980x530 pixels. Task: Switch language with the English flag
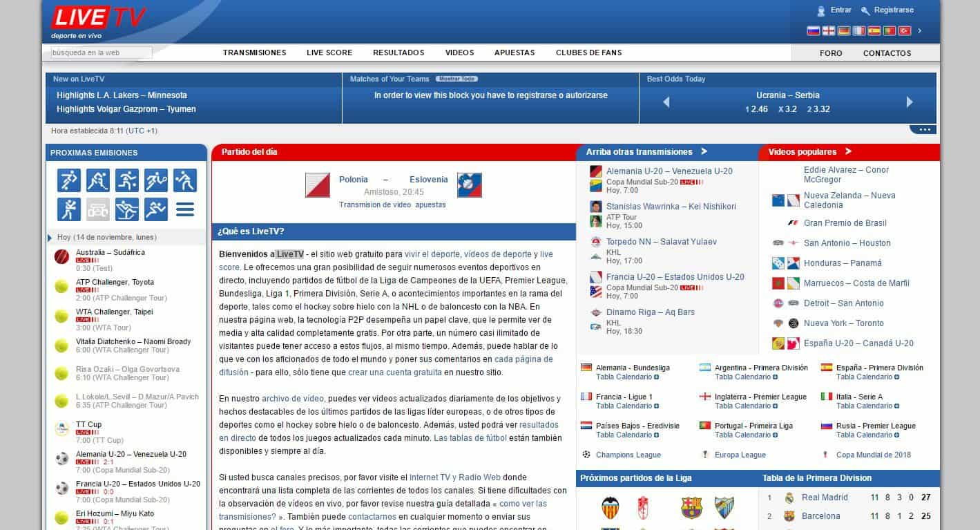click(828, 30)
